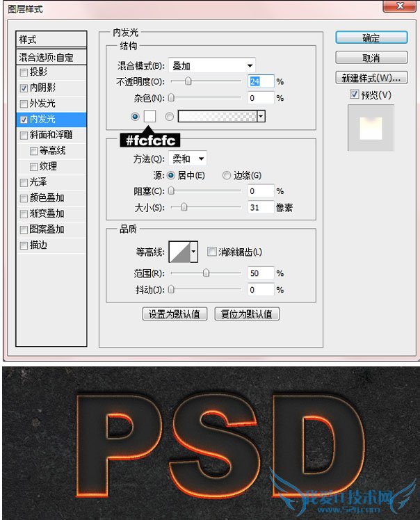
Task: Open the glow color swatch picker
Action: 150,116
